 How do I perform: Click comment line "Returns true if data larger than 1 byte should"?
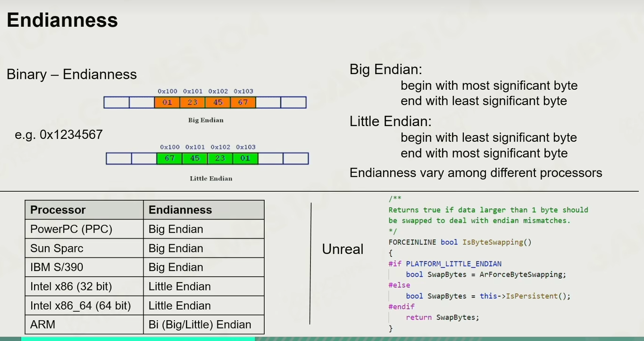pos(488,210)
